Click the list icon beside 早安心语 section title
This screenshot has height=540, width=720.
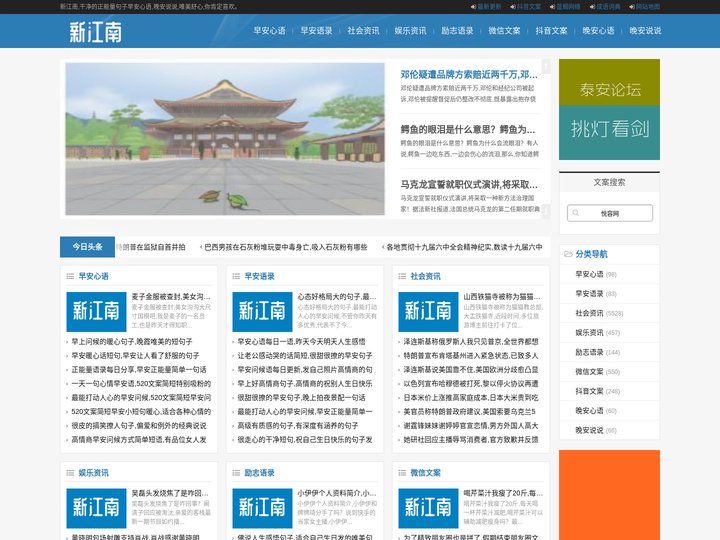click(70, 276)
